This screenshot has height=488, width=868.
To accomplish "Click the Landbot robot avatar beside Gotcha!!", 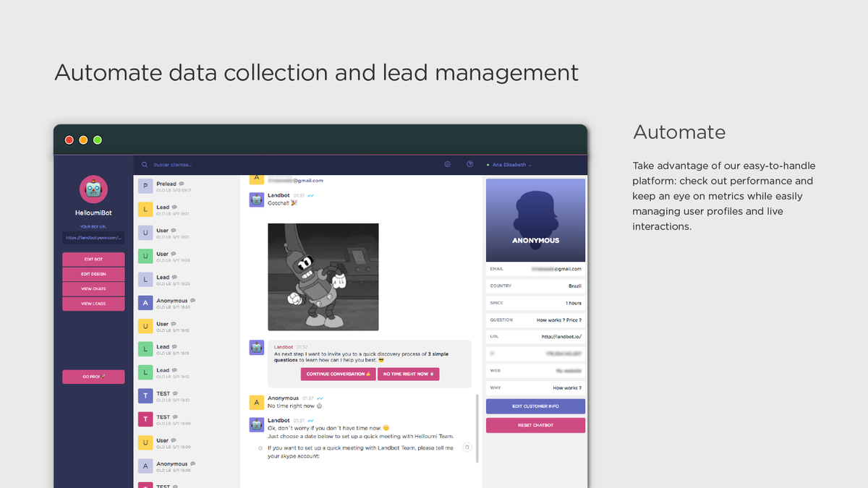I will tap(257, 200).
